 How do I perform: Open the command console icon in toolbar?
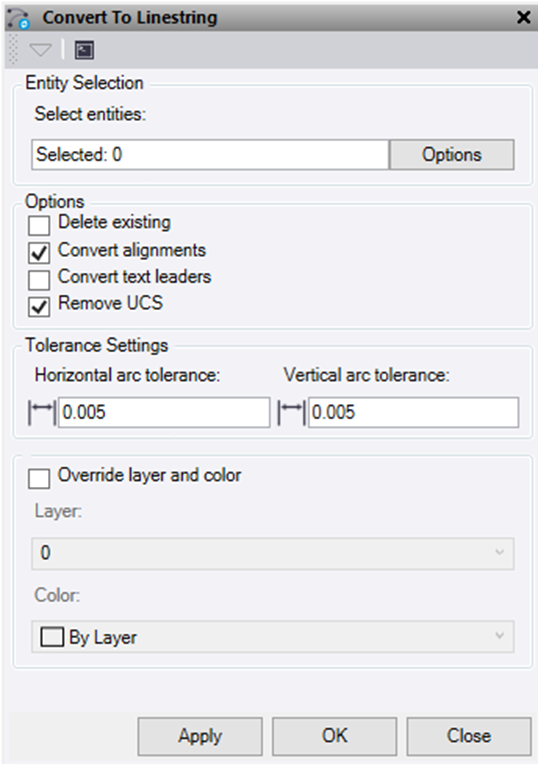(84, 50)
